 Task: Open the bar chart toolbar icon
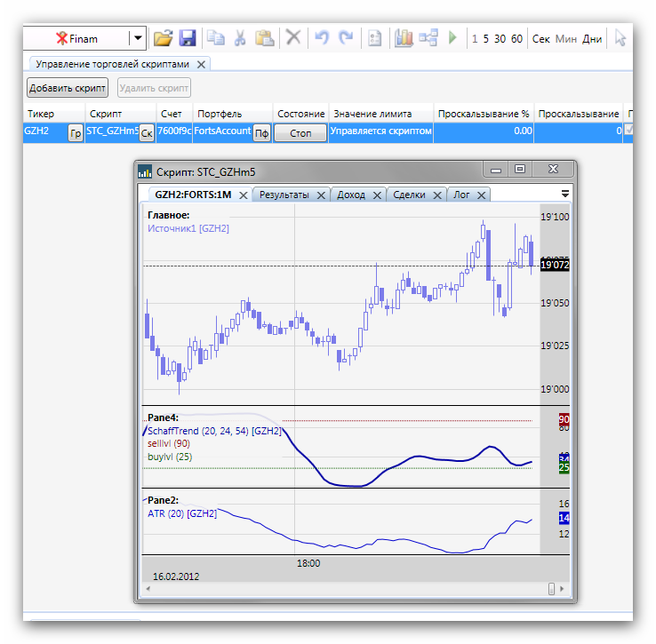(404, 38)
